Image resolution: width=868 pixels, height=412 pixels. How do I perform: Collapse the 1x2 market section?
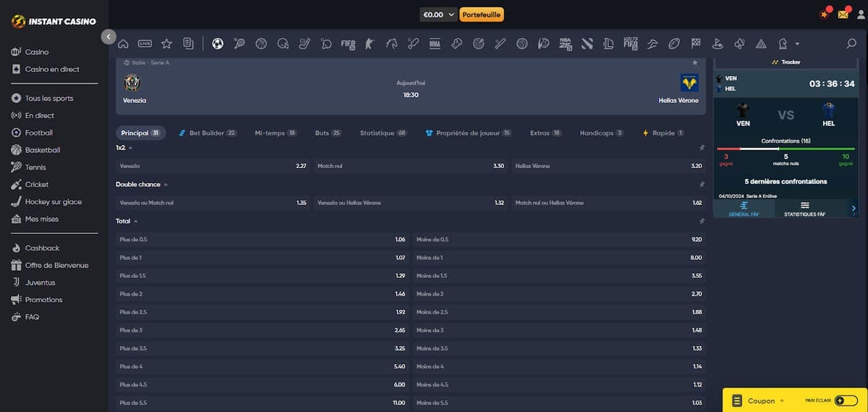(130, 147)
